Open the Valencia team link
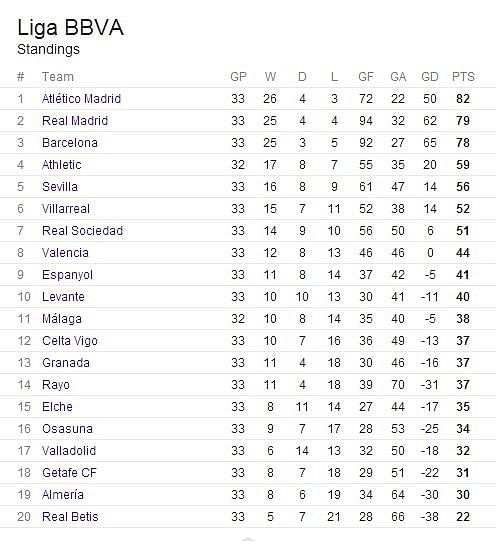Screen dimensions: 496x548 (x=65, y=253)
